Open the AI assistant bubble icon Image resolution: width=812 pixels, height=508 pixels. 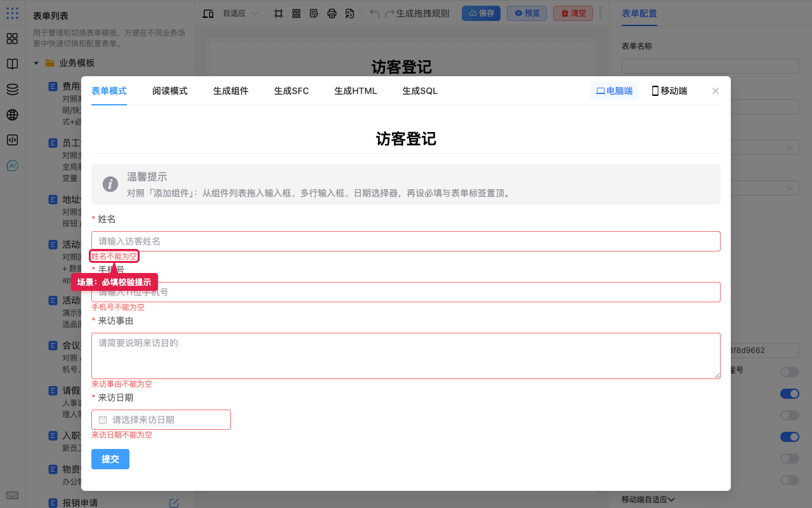coord(12,166)
